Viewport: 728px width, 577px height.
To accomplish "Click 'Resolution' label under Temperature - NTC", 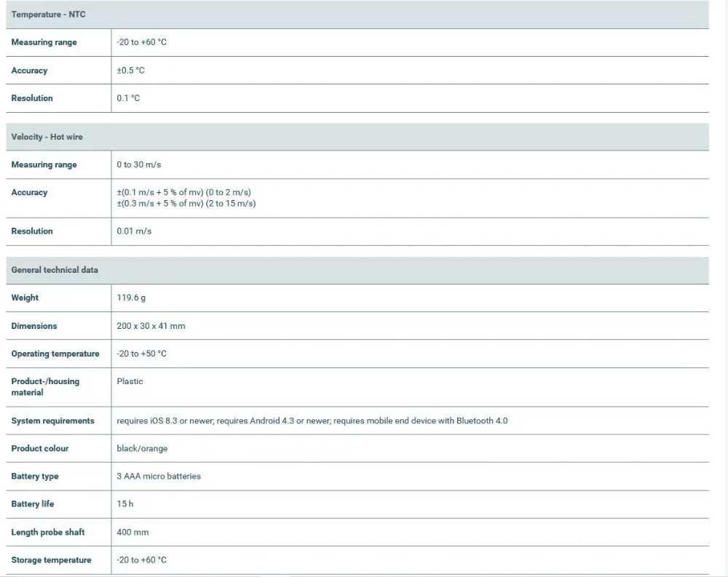I will click(x=32, y=98).
